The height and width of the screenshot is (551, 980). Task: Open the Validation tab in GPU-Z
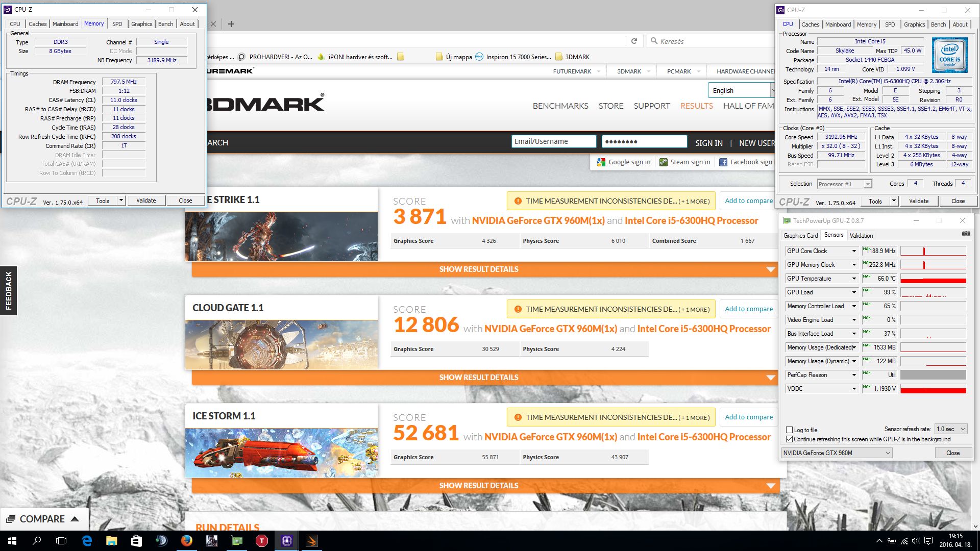click(861, 236)
